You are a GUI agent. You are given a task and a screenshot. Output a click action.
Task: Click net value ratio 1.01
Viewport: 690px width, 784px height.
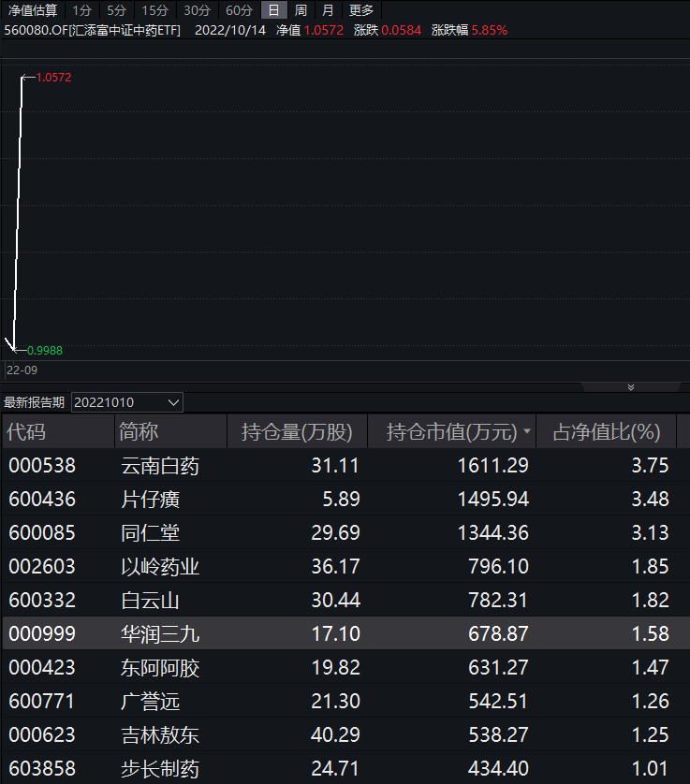pos(650,768)
